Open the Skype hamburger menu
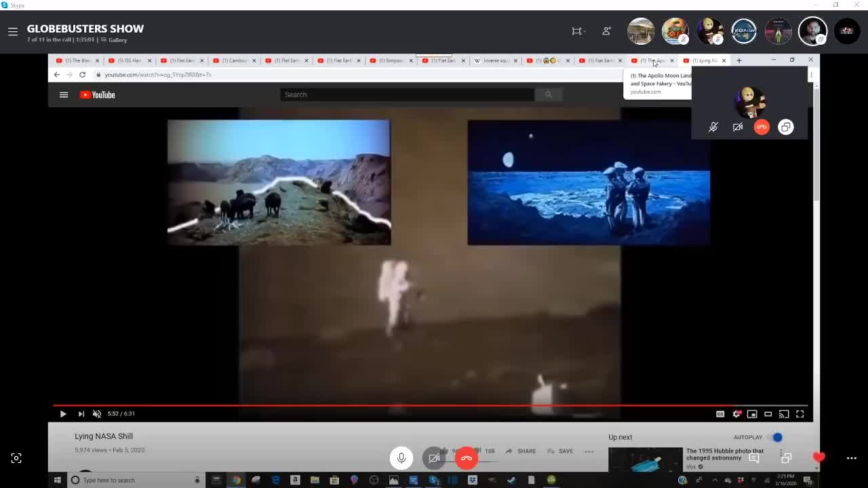Image resolution: width=868 pixels, height=488 pixels. coord(13,31)
